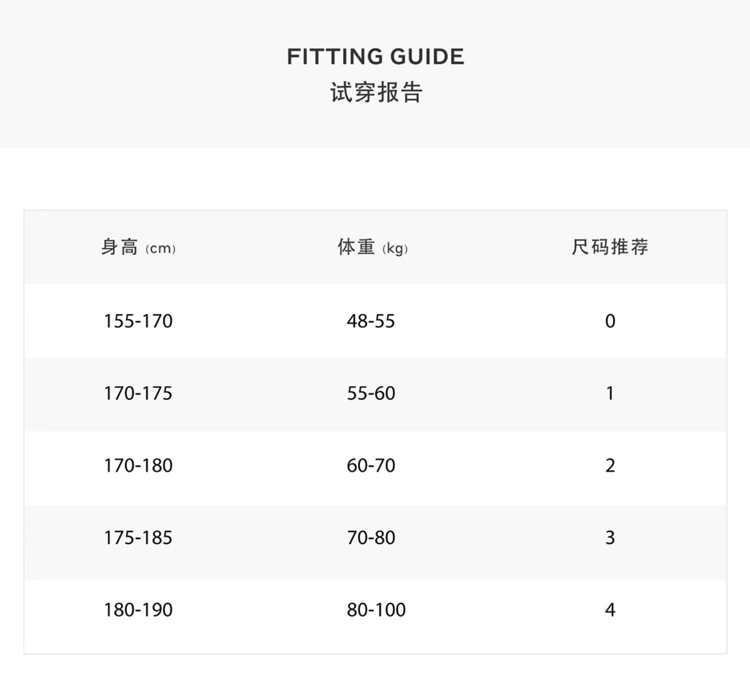Click the FITTING GUIDE heading
This screenshot has height=700, width=750.
(x=375, y=56)
